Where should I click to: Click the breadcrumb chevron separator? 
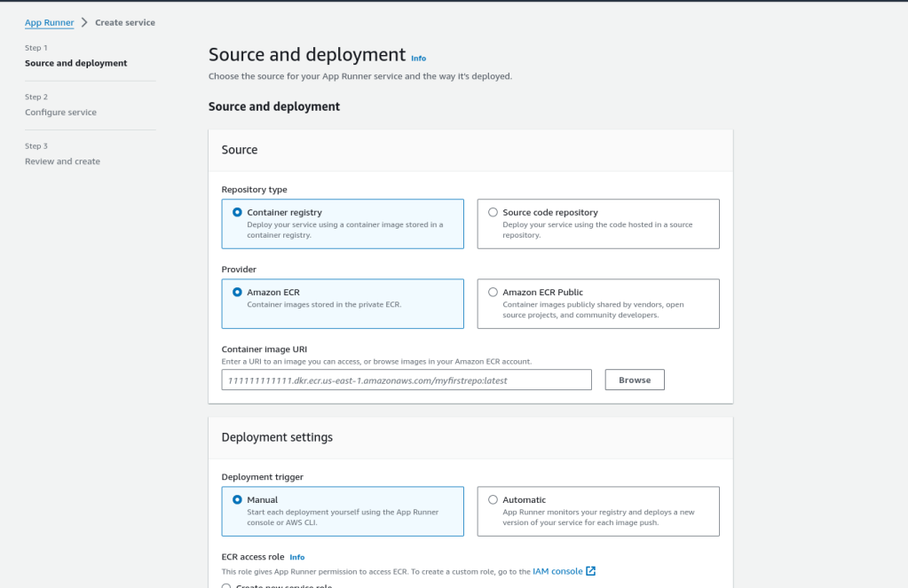[83, 22]
